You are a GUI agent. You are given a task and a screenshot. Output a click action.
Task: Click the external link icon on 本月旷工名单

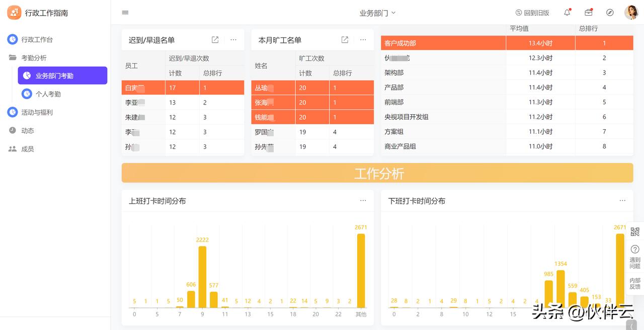point(345,40)
